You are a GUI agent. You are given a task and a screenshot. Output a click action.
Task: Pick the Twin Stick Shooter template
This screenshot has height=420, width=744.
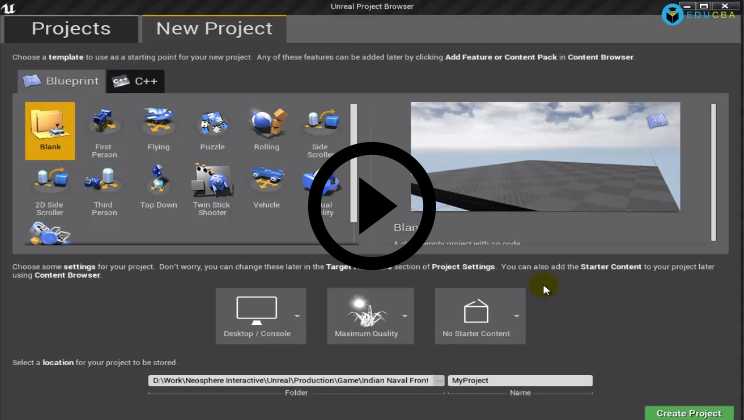click(212, 189)
